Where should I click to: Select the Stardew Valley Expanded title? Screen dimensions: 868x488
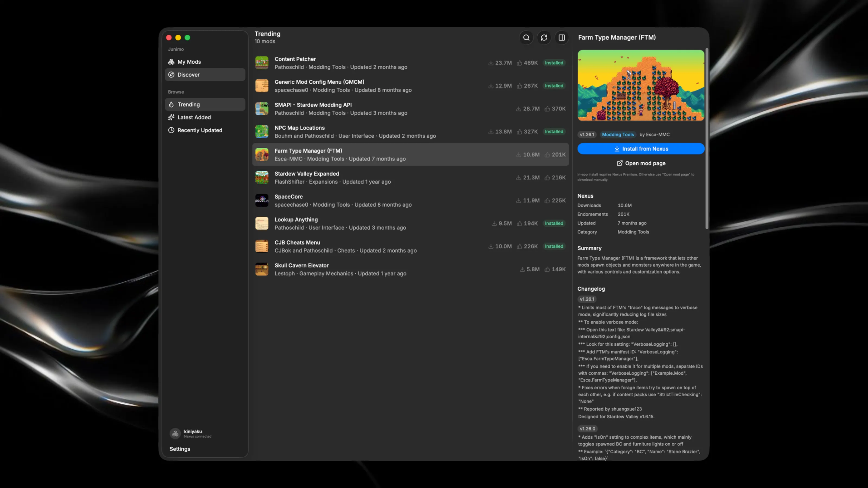(x=307, y=174)
